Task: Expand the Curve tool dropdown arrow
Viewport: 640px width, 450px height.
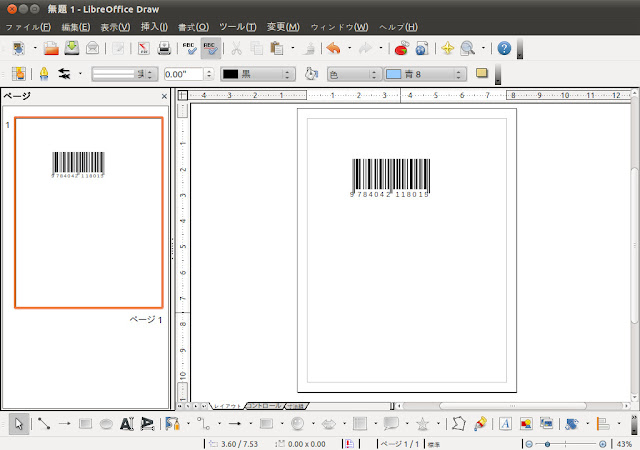Action: click(x=188, y=424)
